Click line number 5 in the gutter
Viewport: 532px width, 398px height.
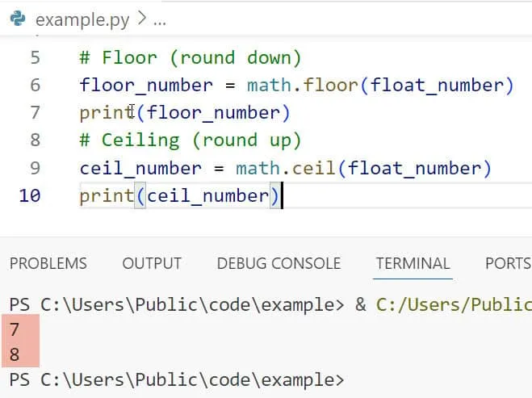pyautogui.click(x=34, y=58)
